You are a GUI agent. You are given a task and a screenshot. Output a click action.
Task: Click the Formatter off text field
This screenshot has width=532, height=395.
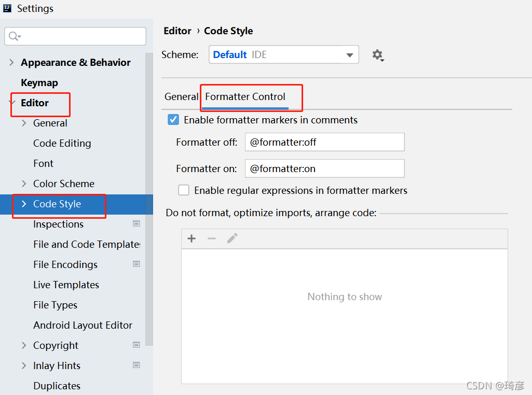pos(324,142)
